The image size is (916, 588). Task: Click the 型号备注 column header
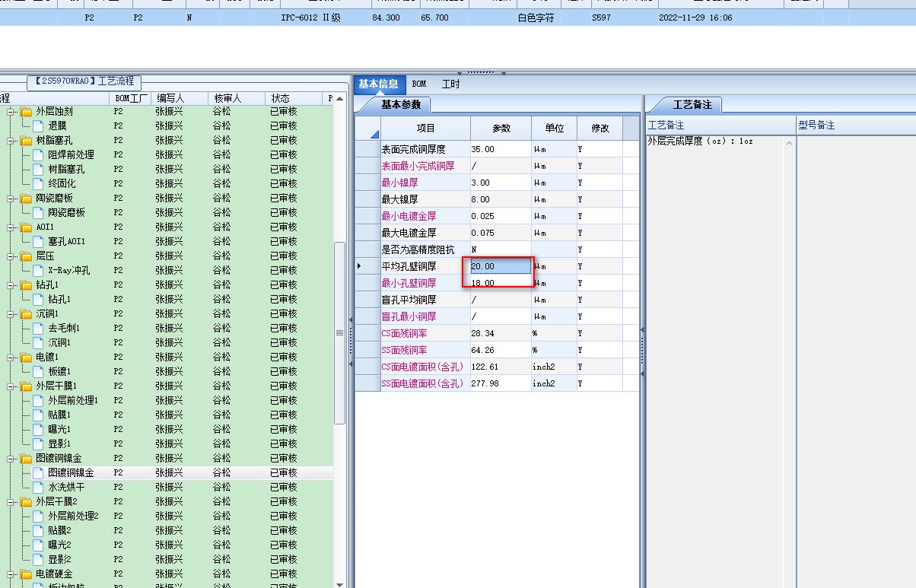pos(856,125)
